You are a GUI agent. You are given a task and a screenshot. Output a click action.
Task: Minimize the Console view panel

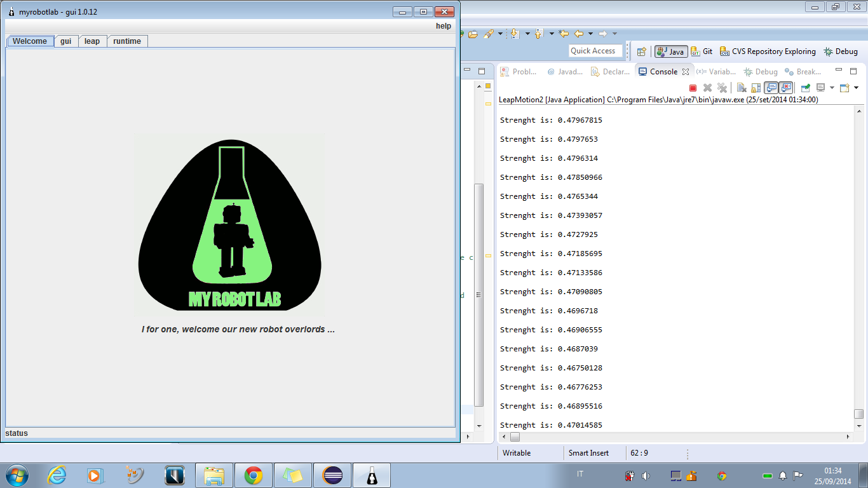click(x=839, y=71)
